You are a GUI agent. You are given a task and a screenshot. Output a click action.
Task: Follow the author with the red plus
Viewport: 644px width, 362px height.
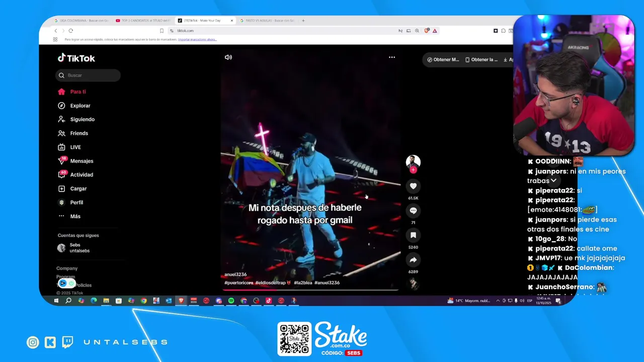pyautogui.click(x=413, y=170)
